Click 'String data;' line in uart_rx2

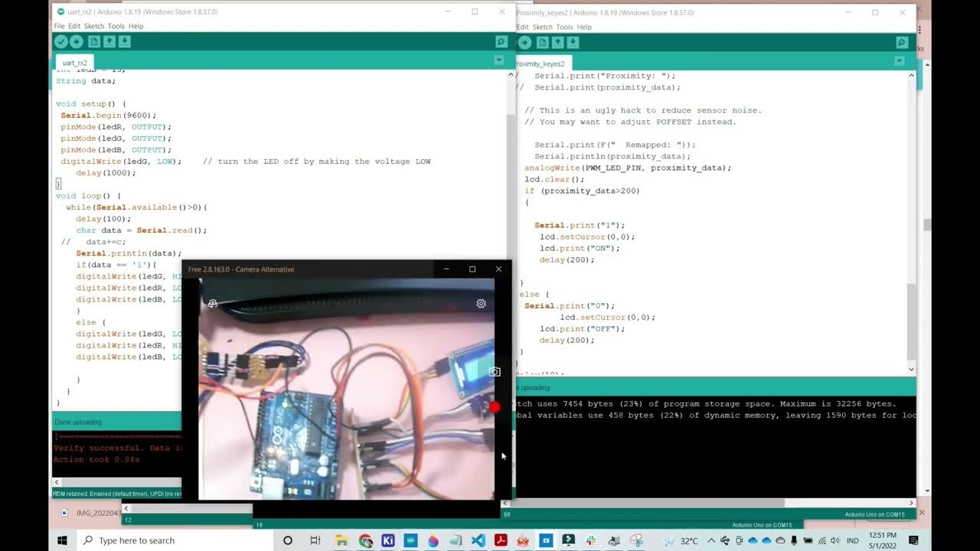coord(86,81)
